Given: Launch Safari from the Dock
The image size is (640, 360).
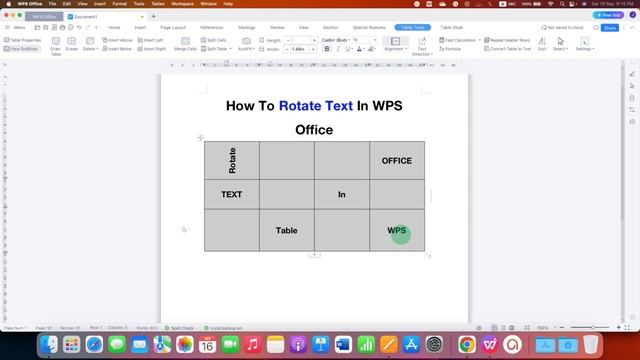Looking at the screenshot, I should 94,344.
